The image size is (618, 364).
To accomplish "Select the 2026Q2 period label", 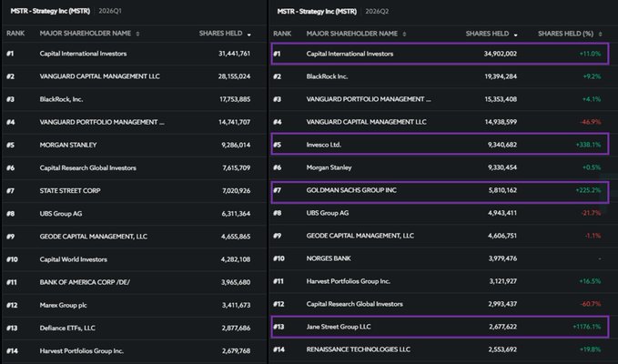I will coord(377,12).
